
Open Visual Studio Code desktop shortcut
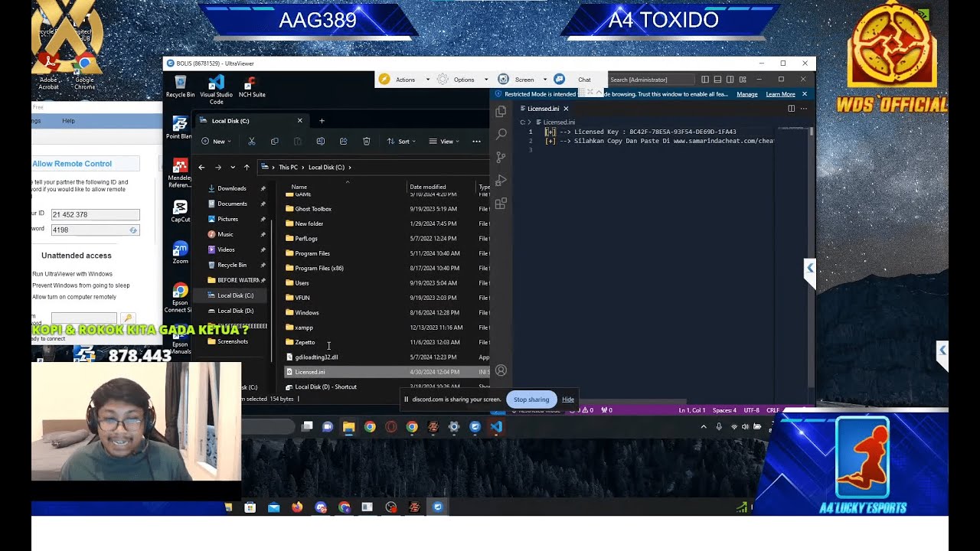(x=216, y=89)
